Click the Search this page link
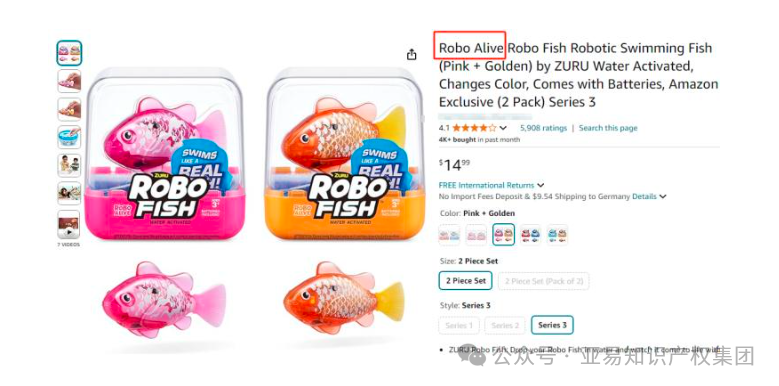This screenshot has width=779, height=386. [x=608, y=128]
